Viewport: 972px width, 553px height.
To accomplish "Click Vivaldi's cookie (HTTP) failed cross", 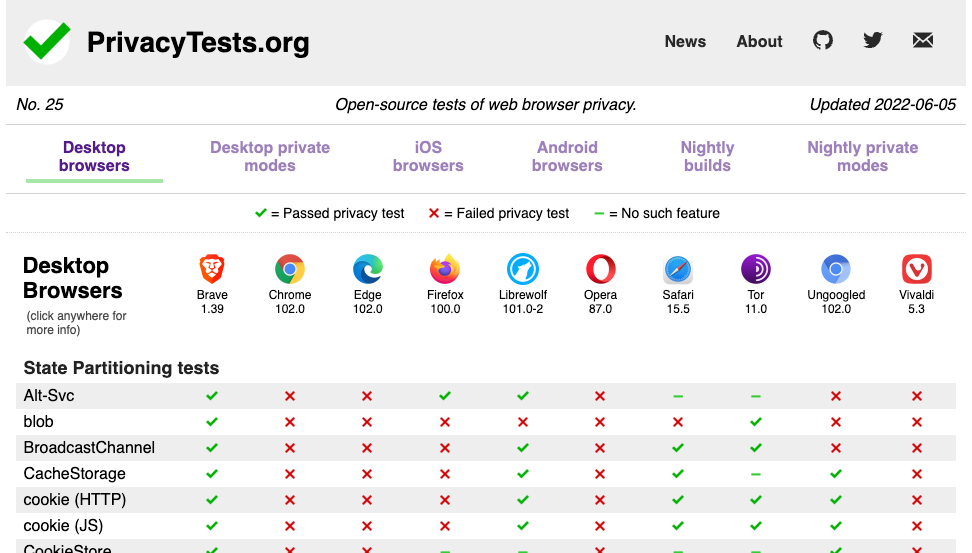I will click(x=917, y=500).
